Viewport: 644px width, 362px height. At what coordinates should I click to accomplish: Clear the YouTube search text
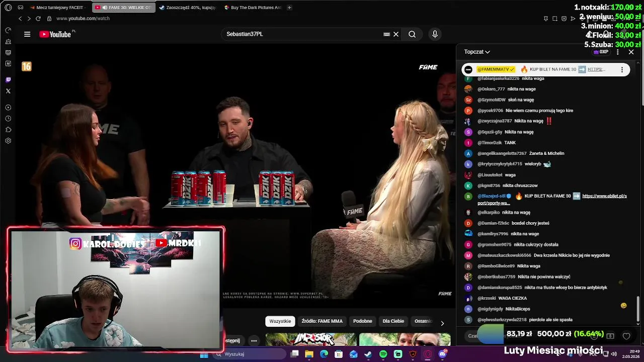click(x=396, y=34)
